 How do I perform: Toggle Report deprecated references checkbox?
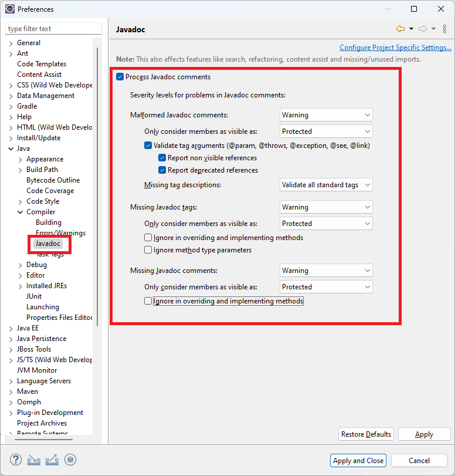(162, 170)
